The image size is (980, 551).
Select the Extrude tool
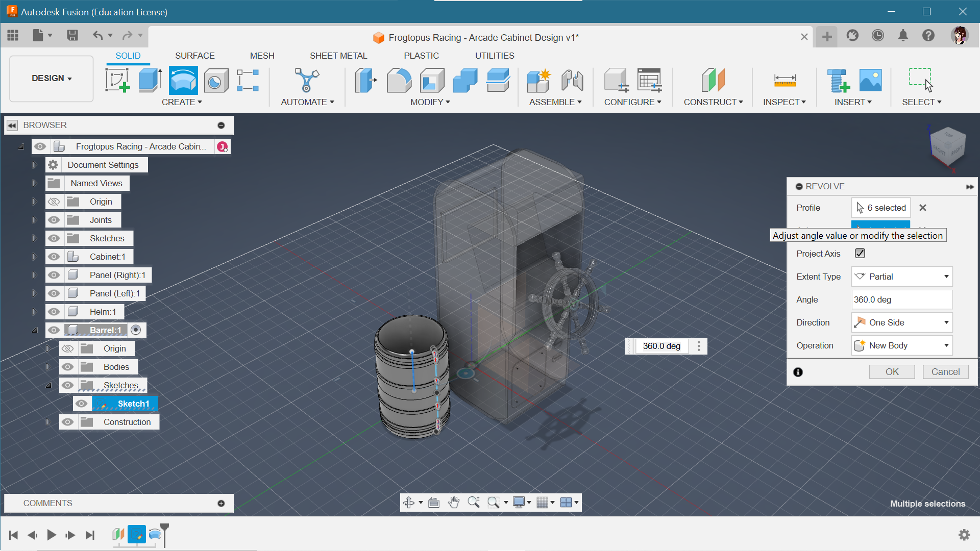click(x=150, y=80)
